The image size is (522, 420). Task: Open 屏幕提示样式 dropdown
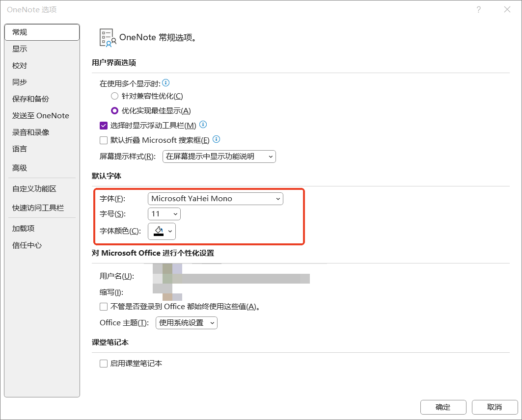219,157
